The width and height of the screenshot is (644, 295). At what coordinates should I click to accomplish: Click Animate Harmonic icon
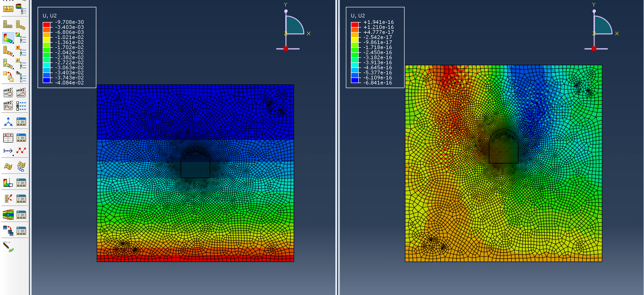point(8,106)
